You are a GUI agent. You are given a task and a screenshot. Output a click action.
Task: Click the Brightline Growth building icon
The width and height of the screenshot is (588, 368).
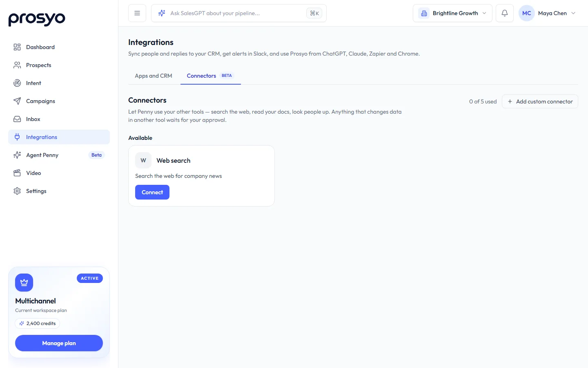click(424, 13)
